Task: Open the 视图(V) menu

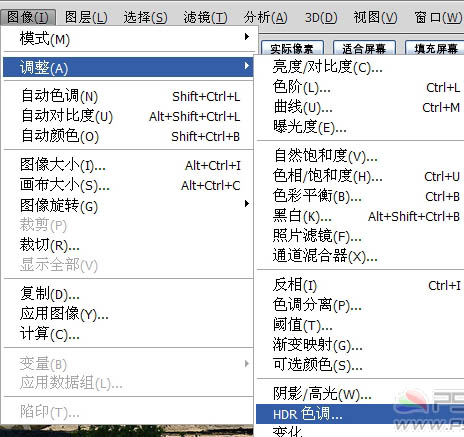Action: coord(375,17)
